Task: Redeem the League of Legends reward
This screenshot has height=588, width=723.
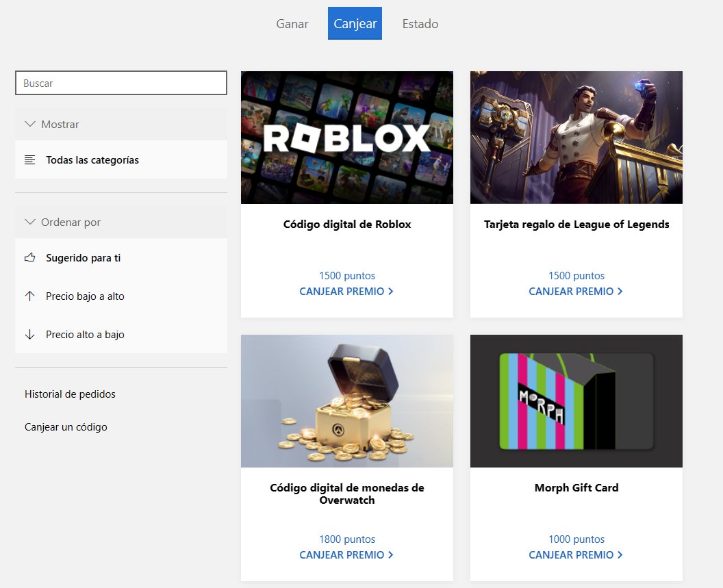Action: pyautogui.click(x=575, y=292)
